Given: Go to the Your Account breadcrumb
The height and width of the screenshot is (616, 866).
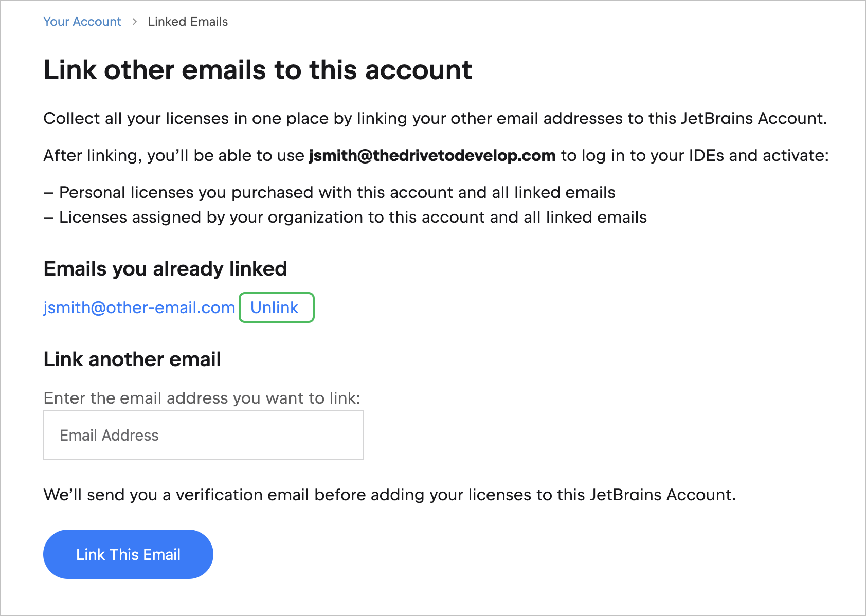Looking at the screenshot, I should (82, 22).
